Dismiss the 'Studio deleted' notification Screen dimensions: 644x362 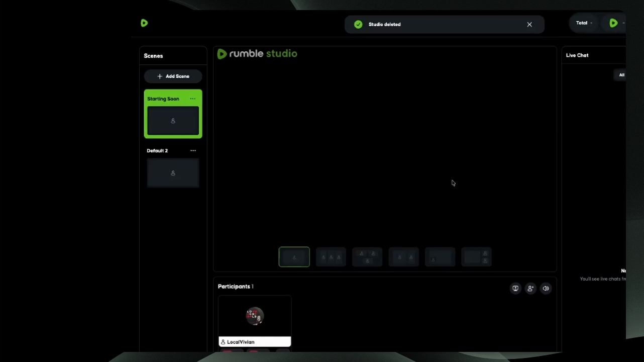[x=529, y=24]
